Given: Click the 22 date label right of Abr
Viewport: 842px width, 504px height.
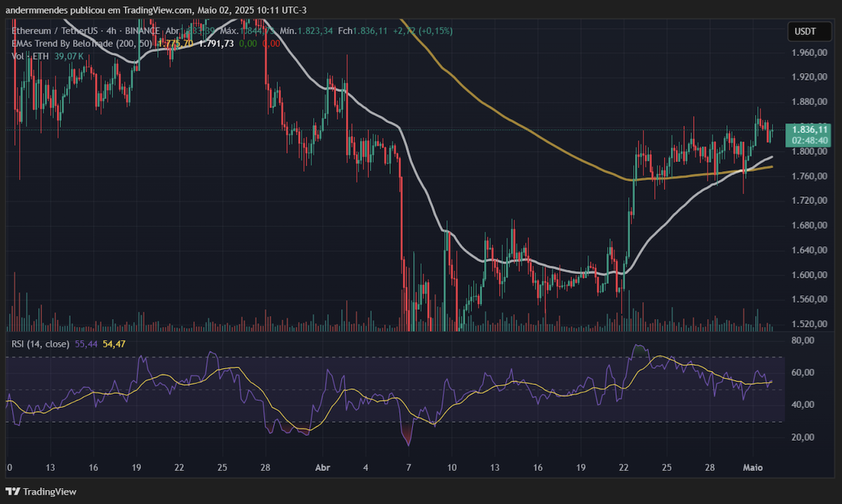Looking at the screenshot, I should 624,468.
